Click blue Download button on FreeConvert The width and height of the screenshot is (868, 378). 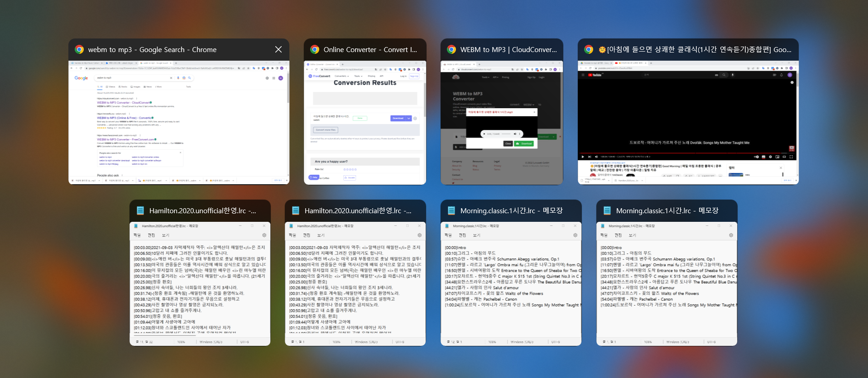pyautogui.click(x=398, y=118)
